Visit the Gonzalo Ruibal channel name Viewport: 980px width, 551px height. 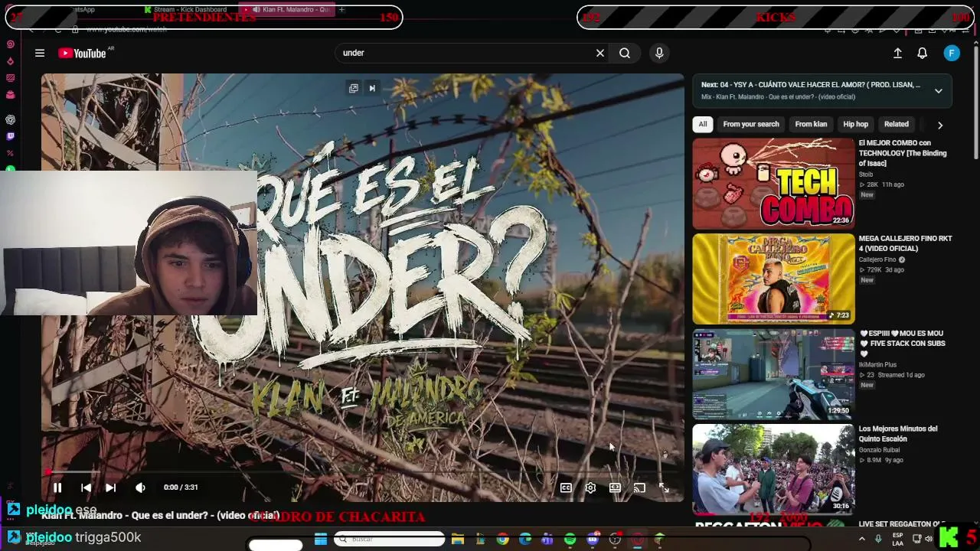pos(878,450)
